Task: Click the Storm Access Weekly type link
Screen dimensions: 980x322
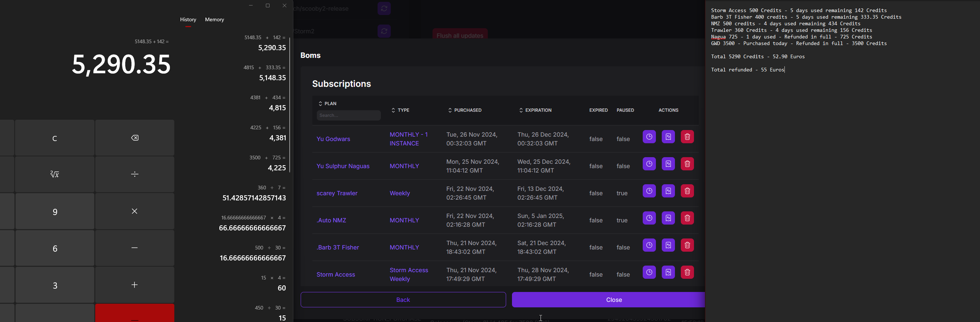Action: [x=409, y=275]
